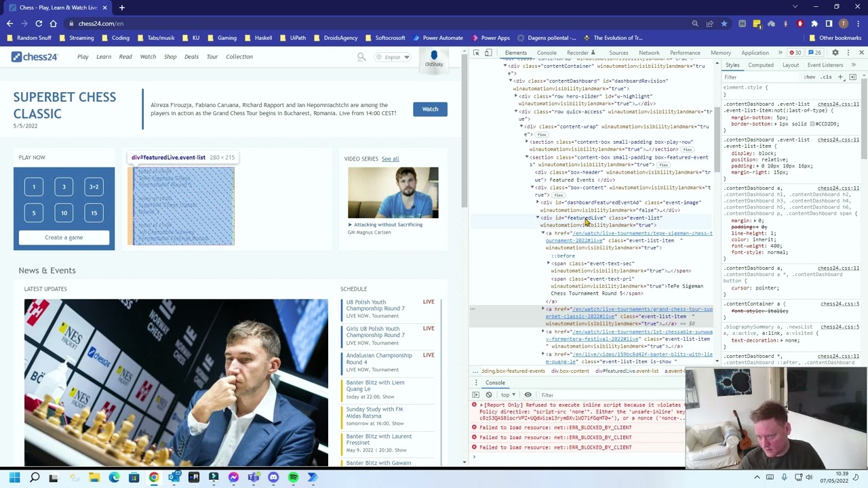Open Chrome side panel icon
Viewport: 868px width, 488px height.
pyautogui.click(x=829, y=24)
